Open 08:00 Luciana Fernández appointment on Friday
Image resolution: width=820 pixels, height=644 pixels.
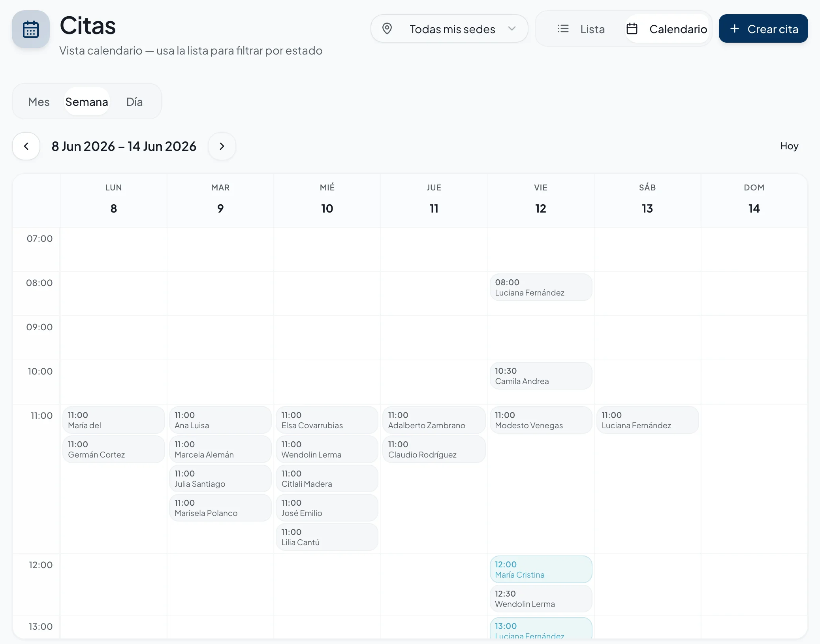click(541, 288)
